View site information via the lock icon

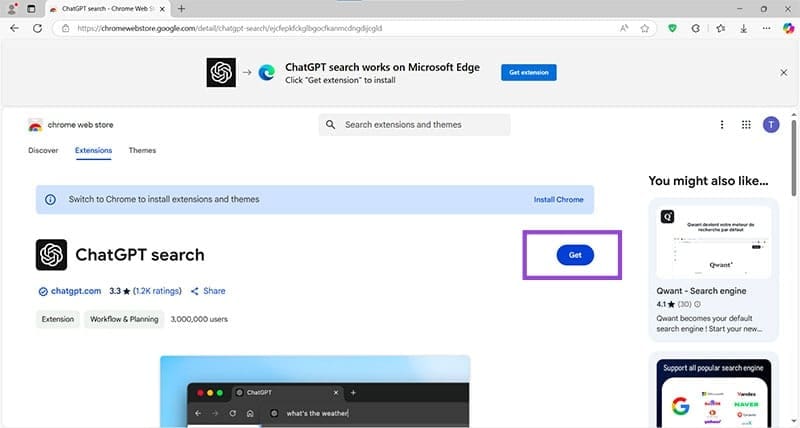tap(65, 29)
